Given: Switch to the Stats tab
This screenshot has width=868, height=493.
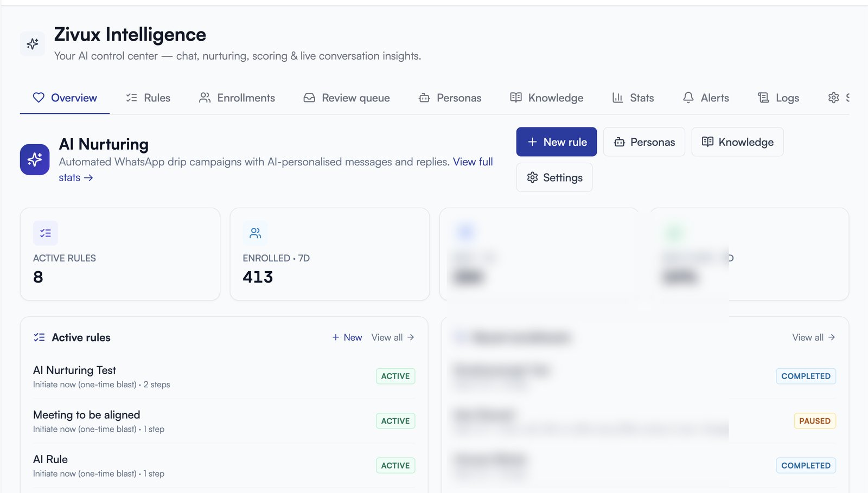Looking at the screenshot, I should (x=633, y=98).
